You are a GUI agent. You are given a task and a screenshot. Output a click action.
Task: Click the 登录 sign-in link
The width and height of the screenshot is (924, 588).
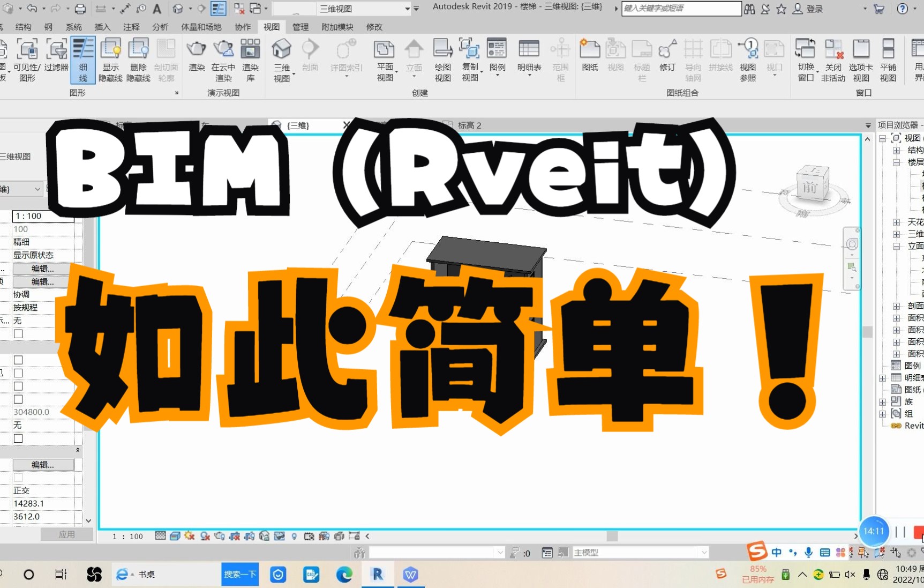click(x=815, y=9)
